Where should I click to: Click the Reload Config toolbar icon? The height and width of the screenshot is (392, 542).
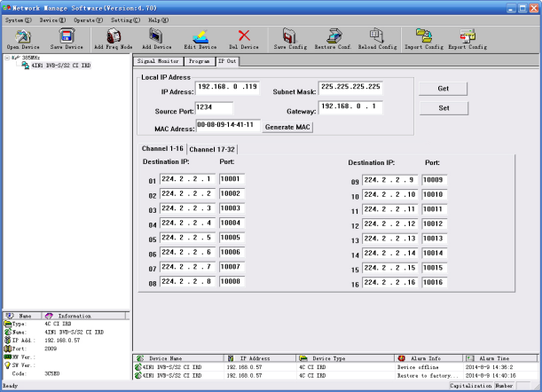pyautogui.click(x=377, y=35)
